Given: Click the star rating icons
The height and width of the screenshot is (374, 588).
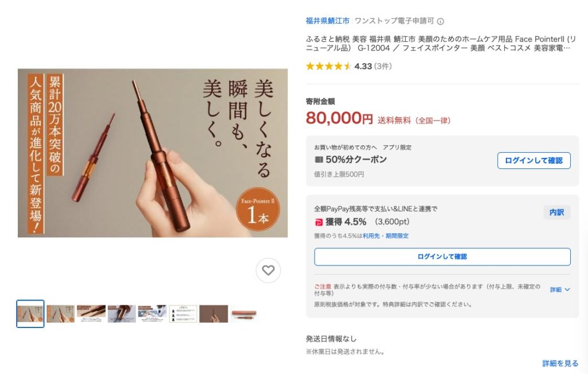Looking at the screenshot, I should point(328,67).
